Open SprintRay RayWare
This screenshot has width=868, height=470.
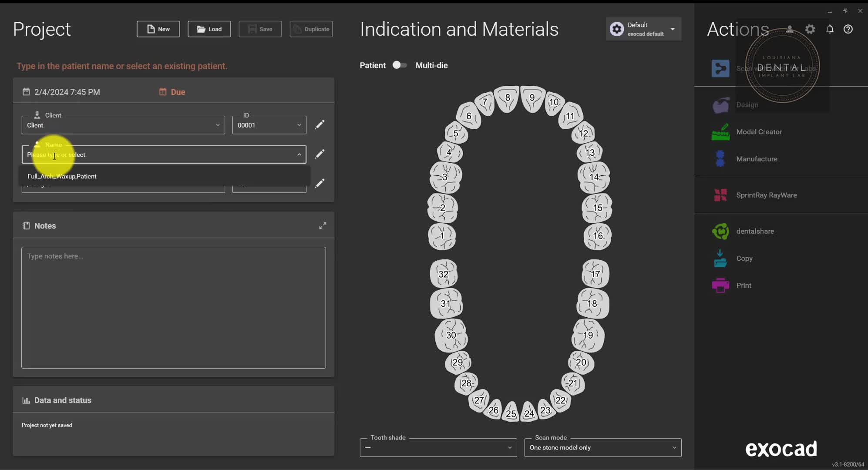[x=754, y=195]
